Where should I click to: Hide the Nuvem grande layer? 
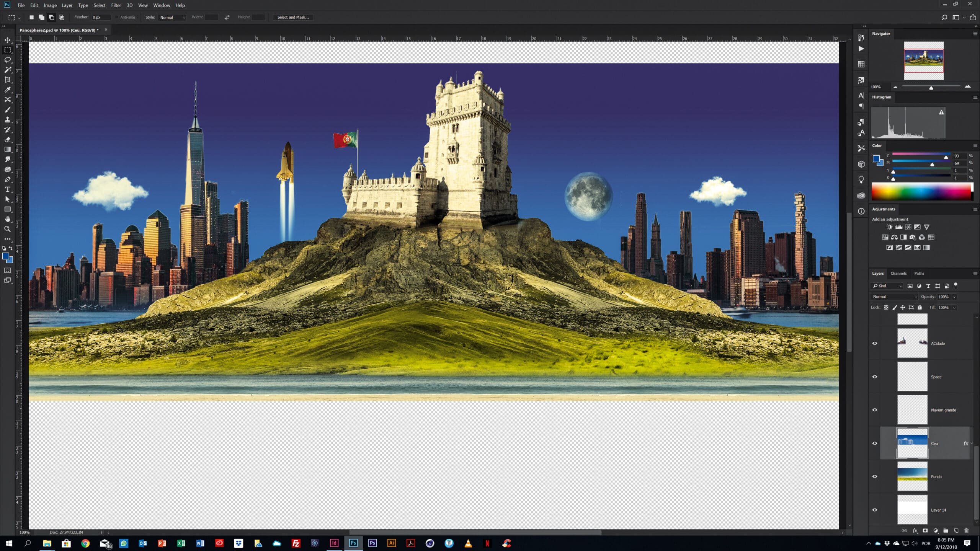(875, 410)
